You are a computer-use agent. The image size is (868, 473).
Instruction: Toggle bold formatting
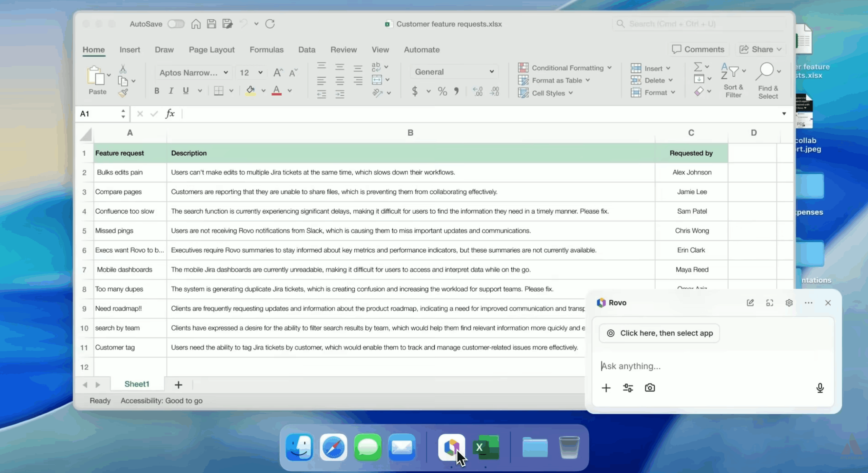click(157, 91)
